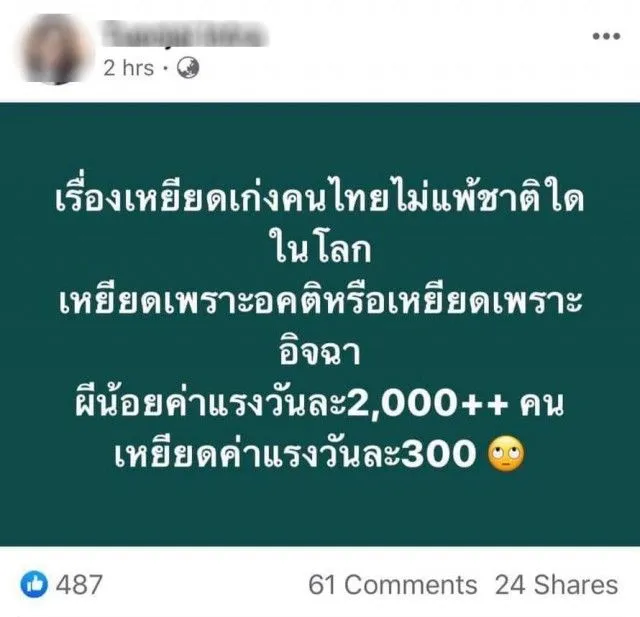Click the rolling eyes emoji in post
The width and height of the screenshot is (640, 617).
point(506,454)
